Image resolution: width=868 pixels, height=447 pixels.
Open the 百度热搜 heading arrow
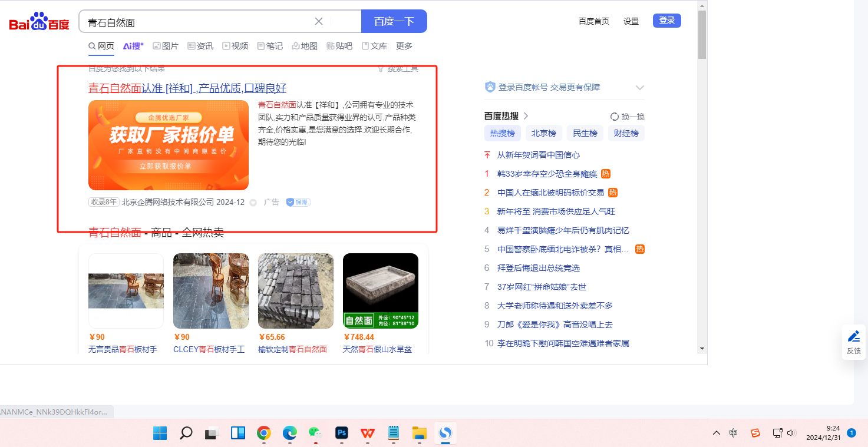click(526, 116)
